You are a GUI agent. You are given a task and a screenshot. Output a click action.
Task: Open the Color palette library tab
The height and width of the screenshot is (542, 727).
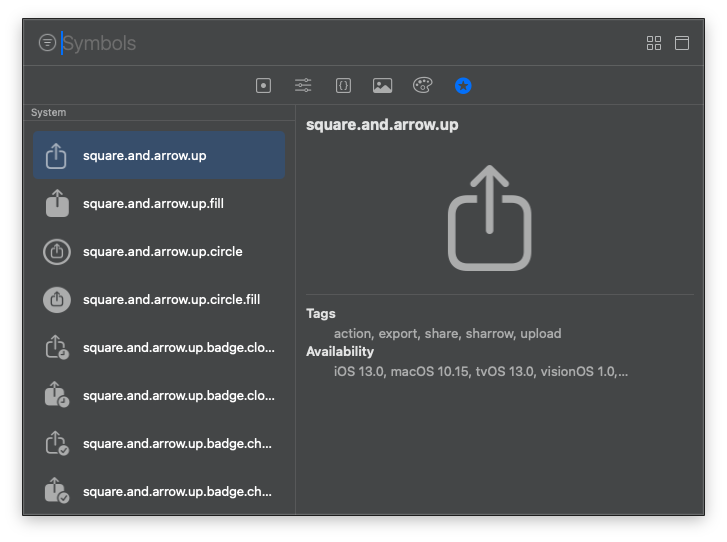click(x=422, y=86)
